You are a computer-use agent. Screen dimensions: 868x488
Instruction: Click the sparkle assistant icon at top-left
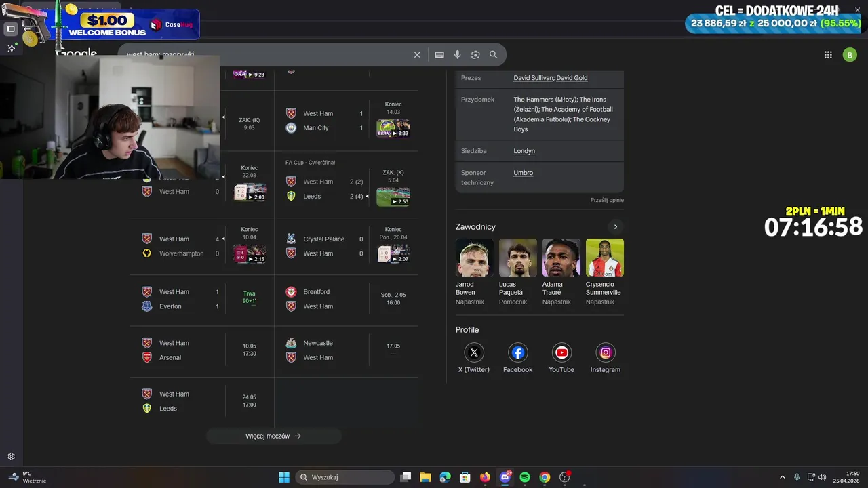pos(11,48)
